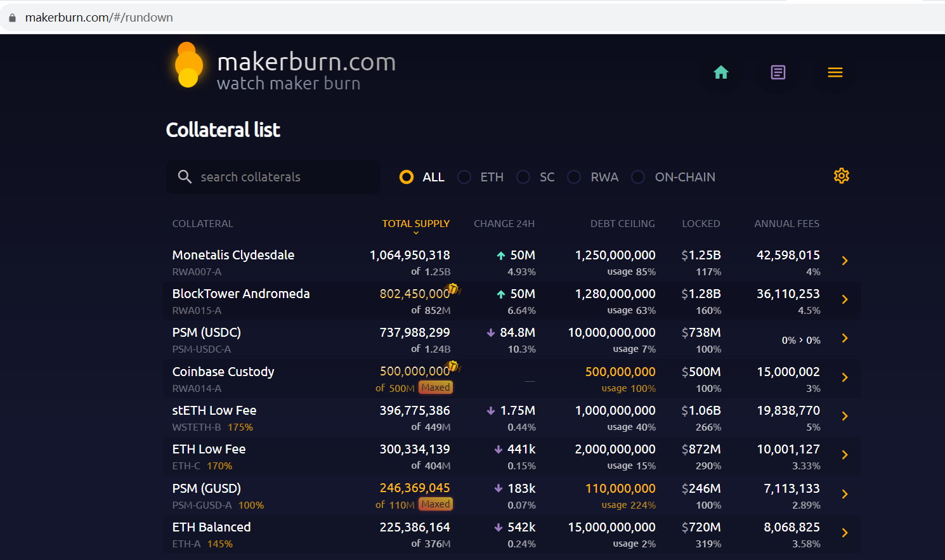Screen dimensions: 945x560
Task: Sort by LOCKED column
Action: (701, 224)
